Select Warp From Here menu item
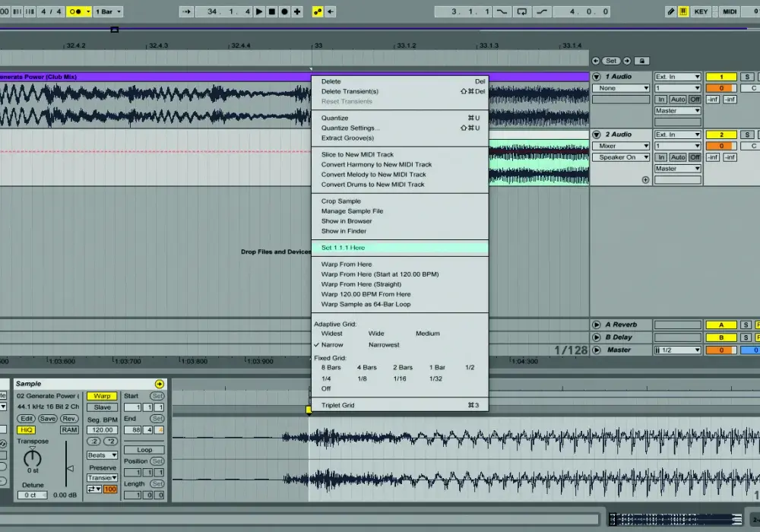This screenshot has height=532, width=760. tap(400, 264)
